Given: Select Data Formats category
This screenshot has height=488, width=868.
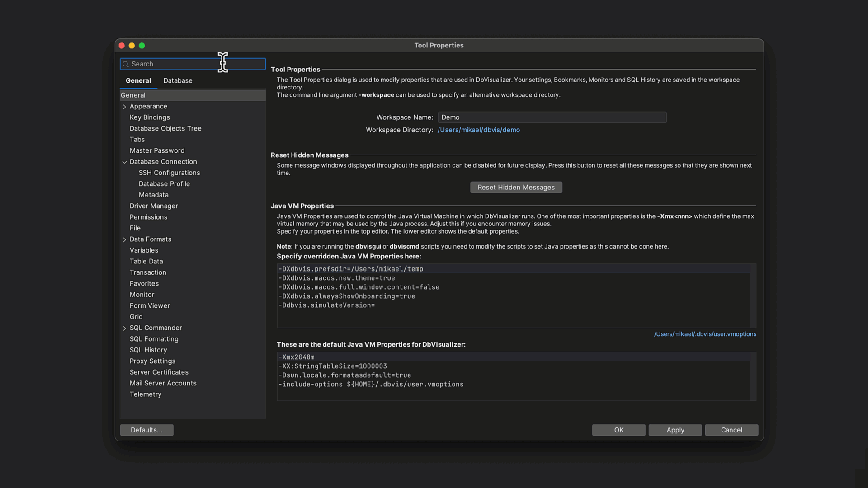Looking at the screenshot, I should click(x=151, y=239).
